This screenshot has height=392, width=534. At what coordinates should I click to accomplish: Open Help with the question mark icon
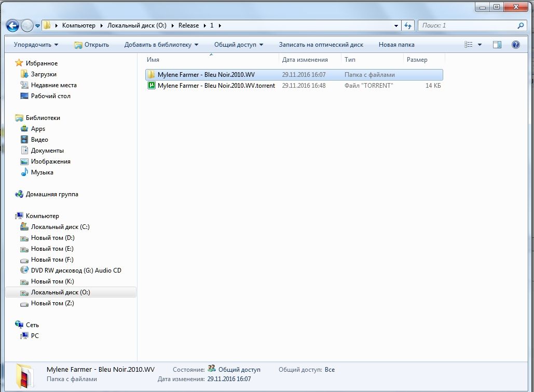pos(516,45)
